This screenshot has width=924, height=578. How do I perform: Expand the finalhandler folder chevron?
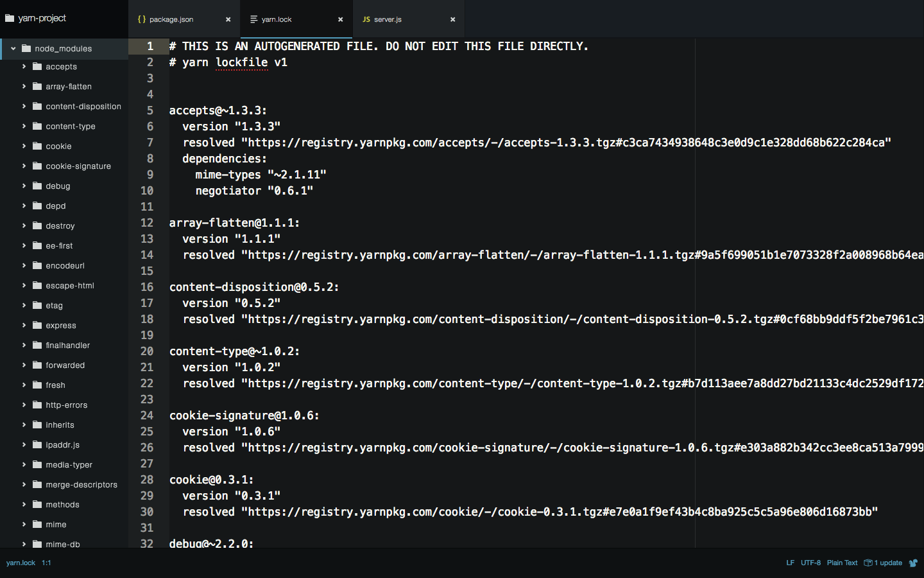coord(24,345)
